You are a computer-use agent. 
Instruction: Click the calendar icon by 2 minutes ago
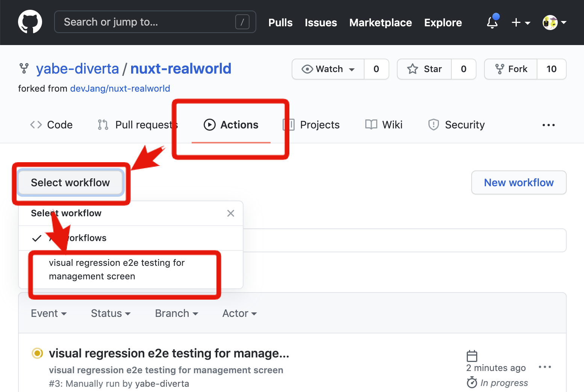point(472,356)
